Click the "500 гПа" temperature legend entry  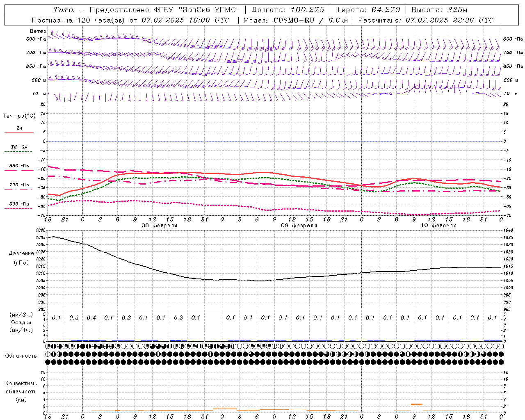click(x=19, y=204)
